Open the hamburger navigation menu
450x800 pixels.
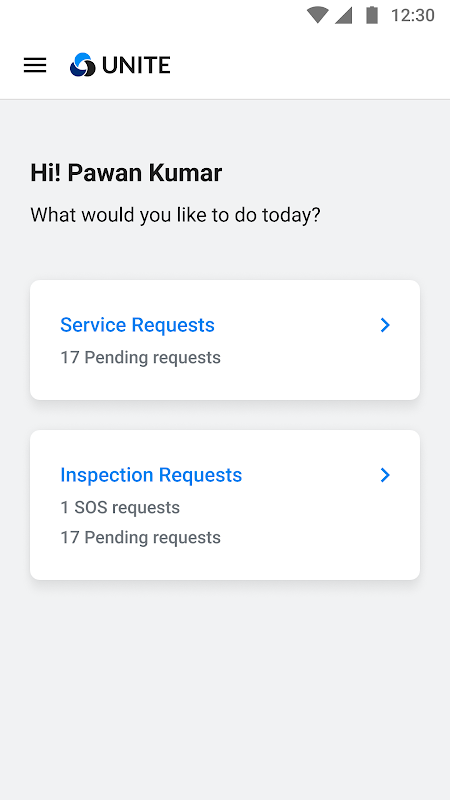click(35, 65)
